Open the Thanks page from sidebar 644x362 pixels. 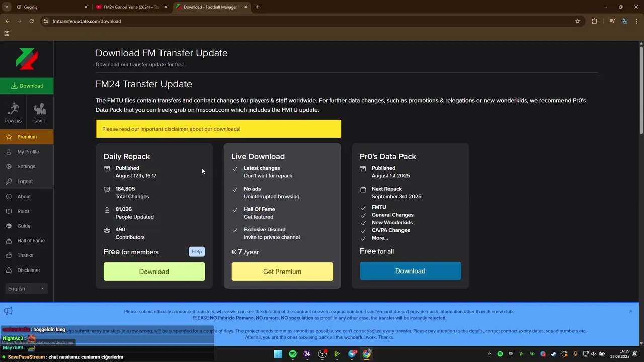[x=27, y=255]
